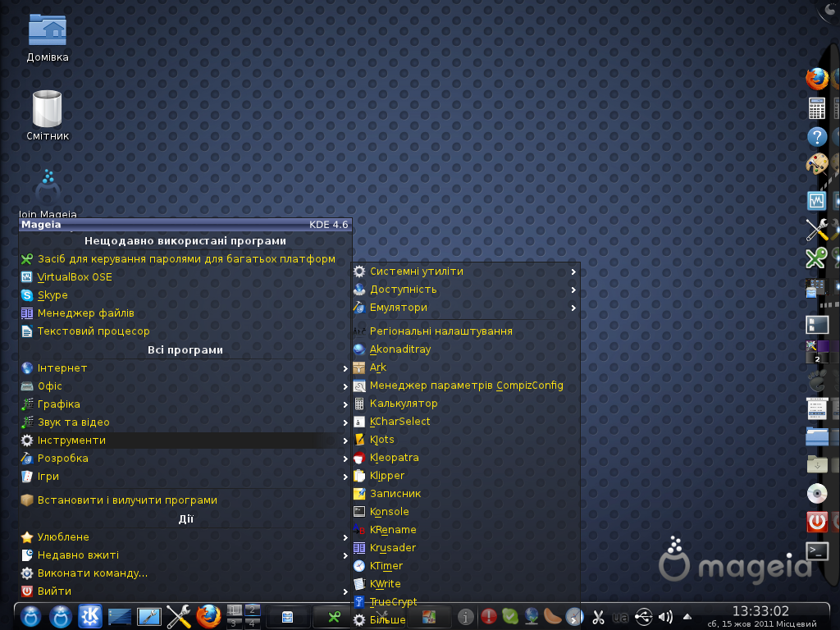Show hidden tray icons with up arrow
Screen dimensions: 840x630
point(687,617)
